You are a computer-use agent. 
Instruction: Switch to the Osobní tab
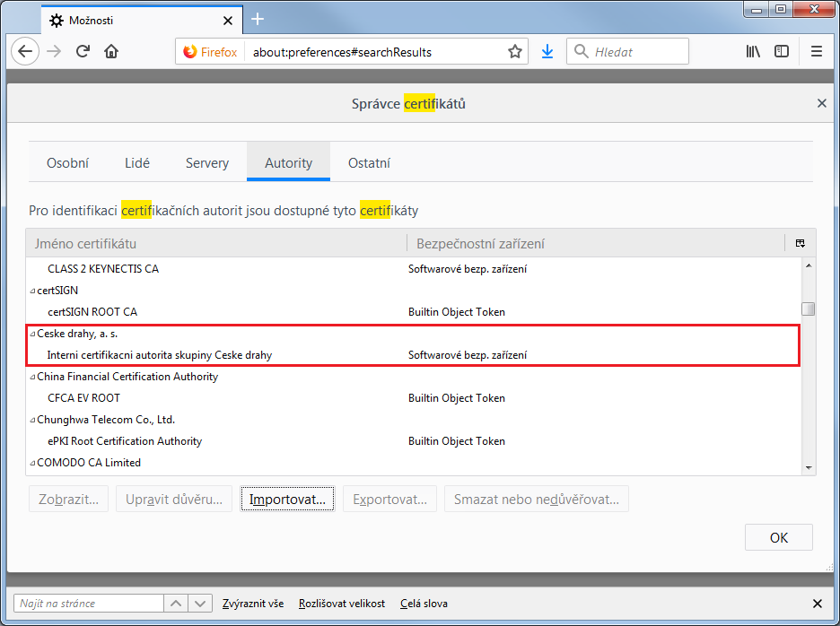pyautogui.click(x=67, y=163)
